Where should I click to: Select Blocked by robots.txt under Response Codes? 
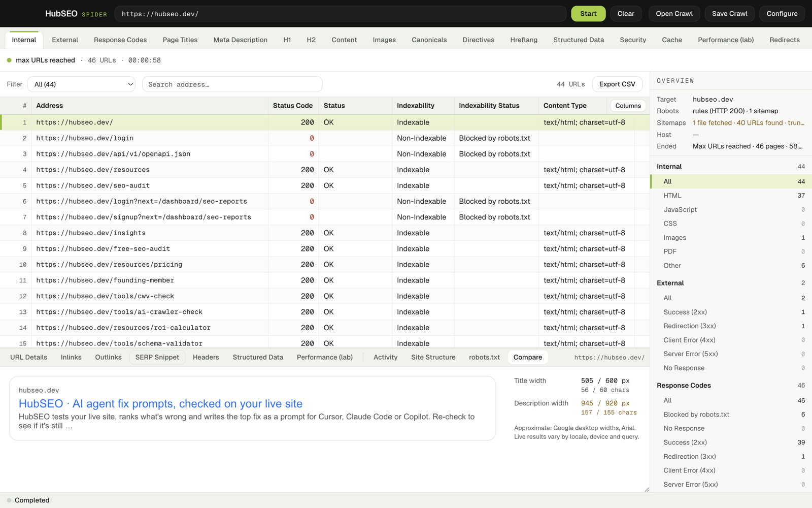[x=731, y=415]
